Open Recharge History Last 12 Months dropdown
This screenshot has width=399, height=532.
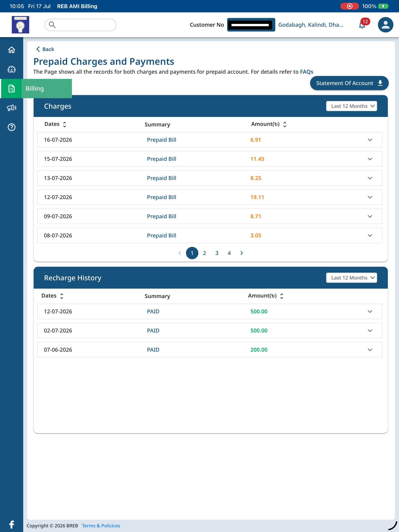coord(351,278)
